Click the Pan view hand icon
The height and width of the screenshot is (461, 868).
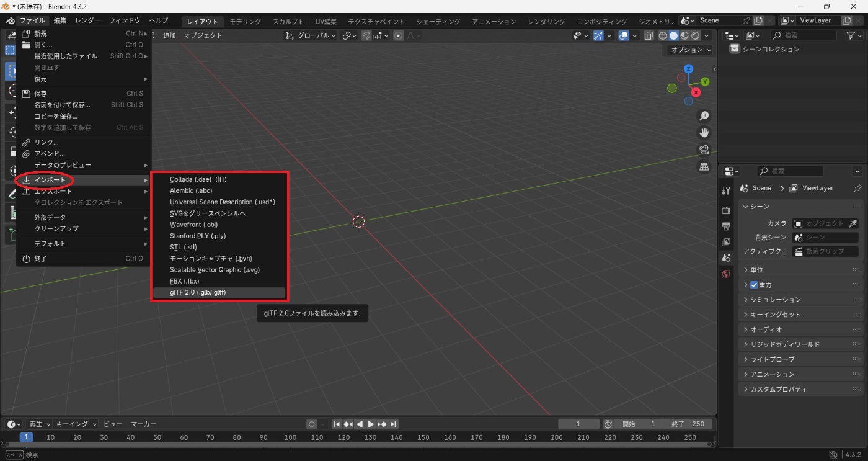point(704,133)
